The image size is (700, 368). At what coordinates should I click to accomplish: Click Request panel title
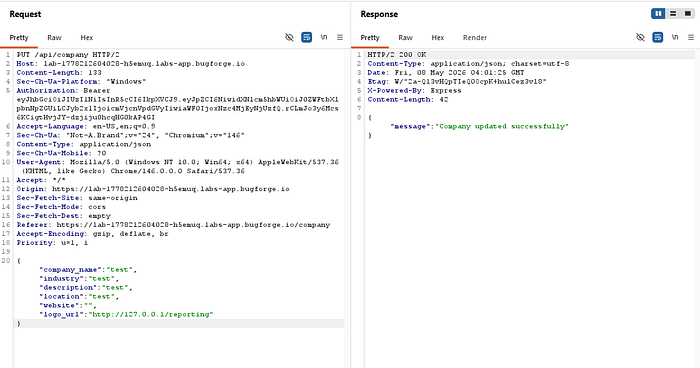pyautogui.click(x=25, y=14)
